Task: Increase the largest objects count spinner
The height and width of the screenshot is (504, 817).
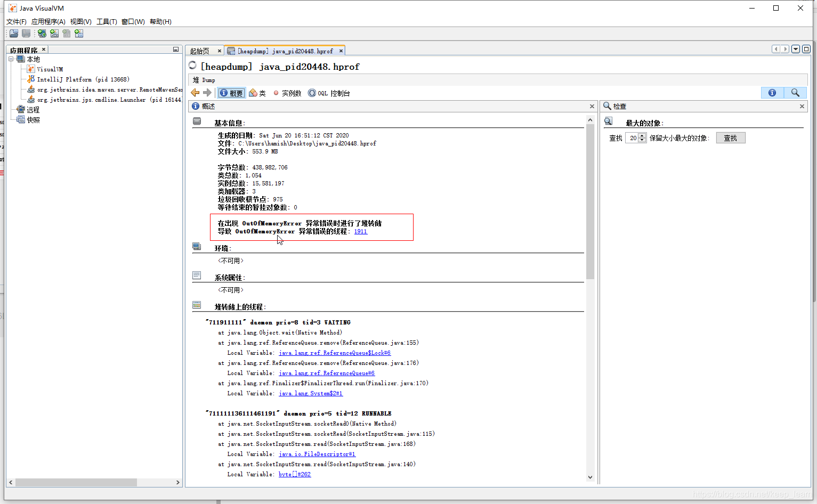Action: coord(642,135)
